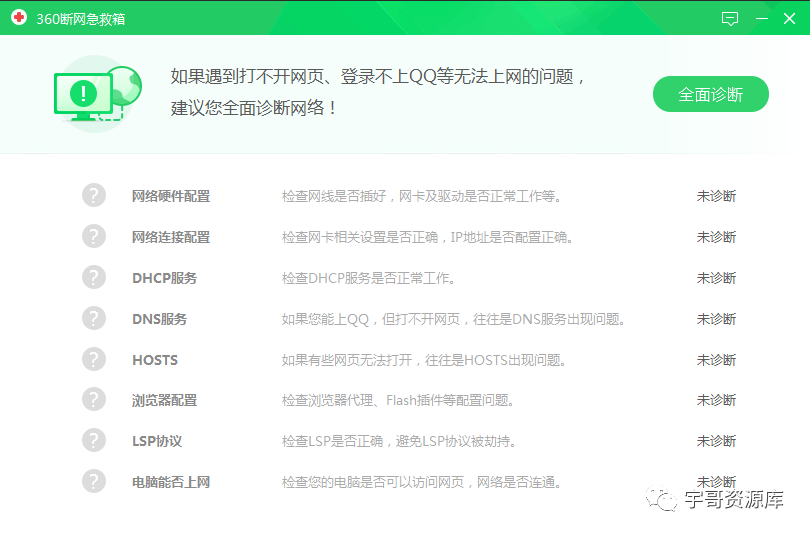
Task: Close the 360断网急救箱 window
Action: pyautogui.click(x=789, y=19)
